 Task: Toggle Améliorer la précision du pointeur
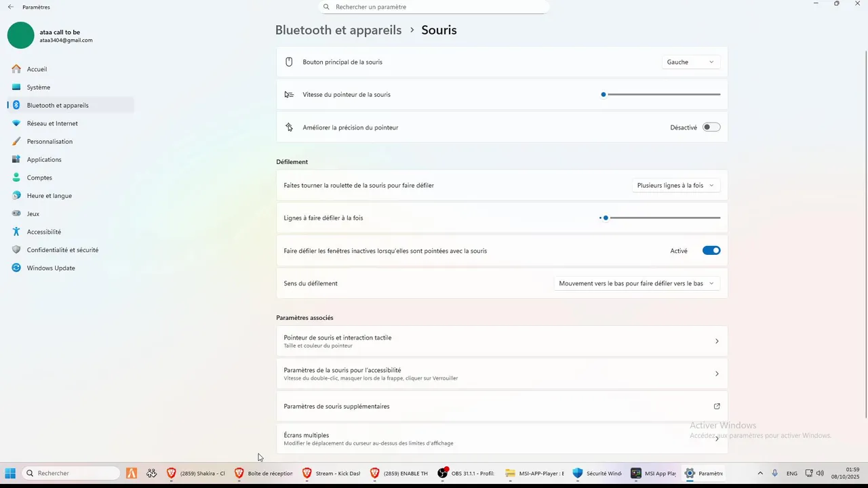[x=711, y=127]
